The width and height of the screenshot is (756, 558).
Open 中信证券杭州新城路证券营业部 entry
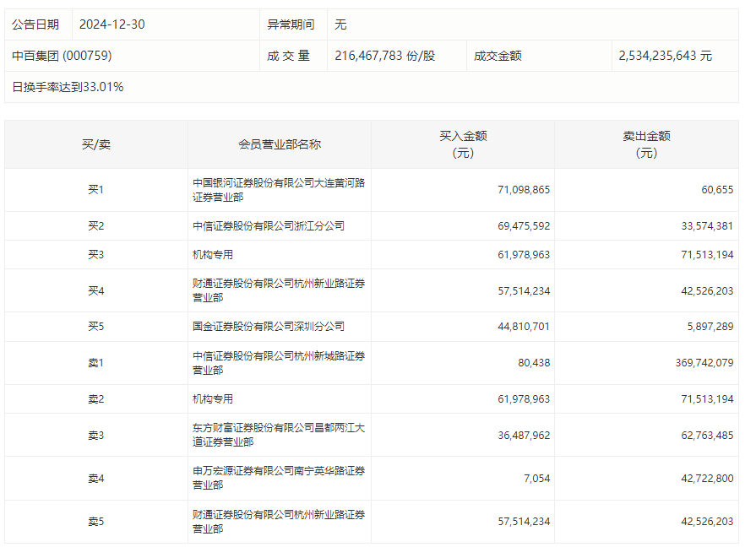[279, 363]
